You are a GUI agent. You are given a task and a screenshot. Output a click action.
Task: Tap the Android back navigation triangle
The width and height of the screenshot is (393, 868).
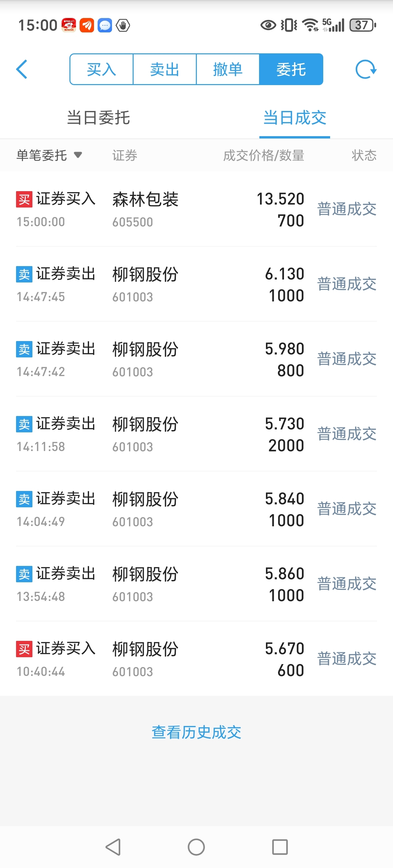[x=113, y=847]
